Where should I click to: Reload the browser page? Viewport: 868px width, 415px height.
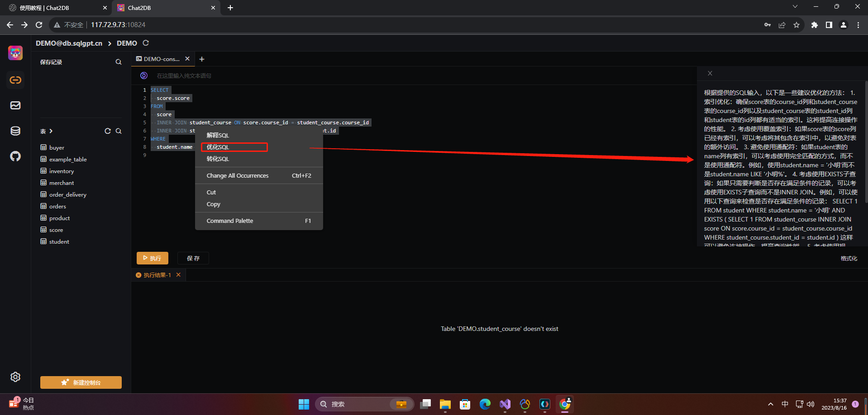(39, 25)
